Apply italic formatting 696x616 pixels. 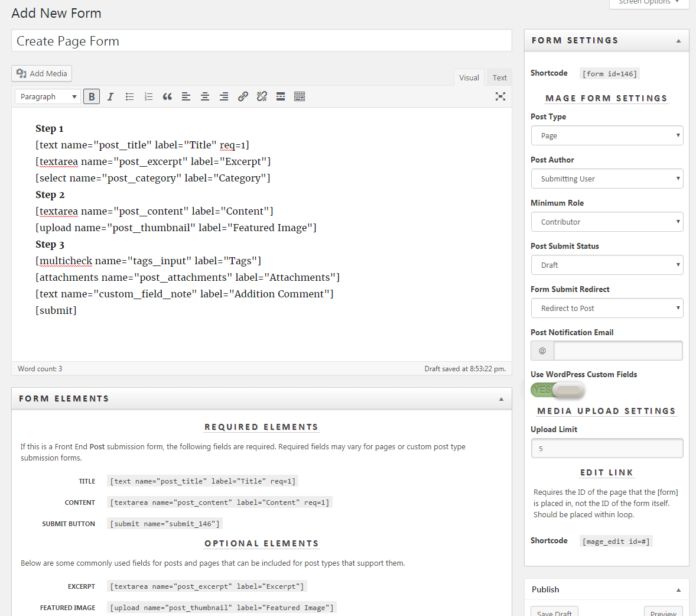pyautogui.click(x=110, y=96)
